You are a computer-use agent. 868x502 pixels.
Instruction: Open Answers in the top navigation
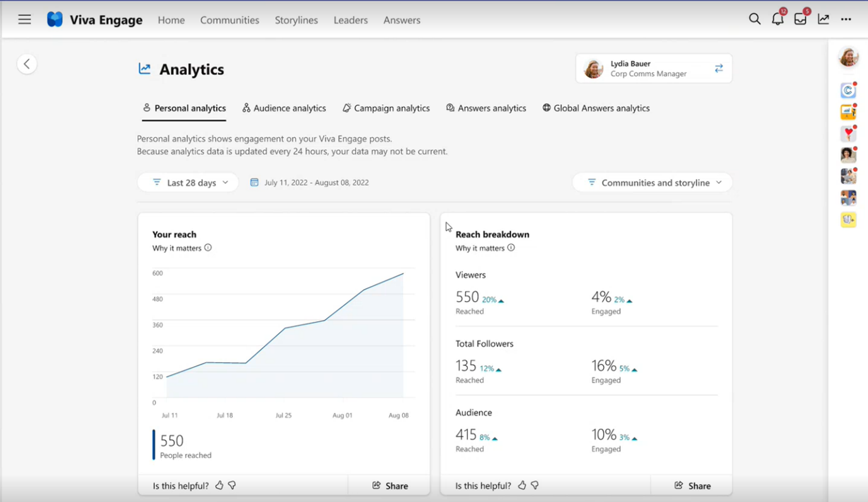click(402, 20)
